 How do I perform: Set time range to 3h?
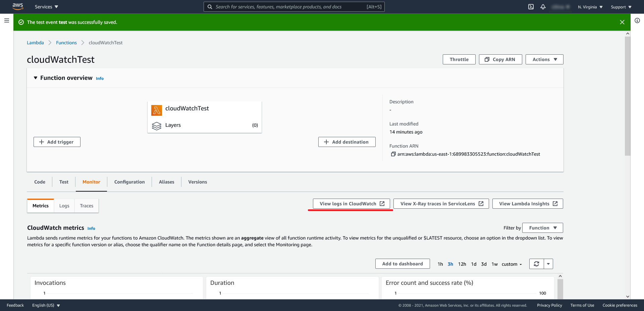450,264
